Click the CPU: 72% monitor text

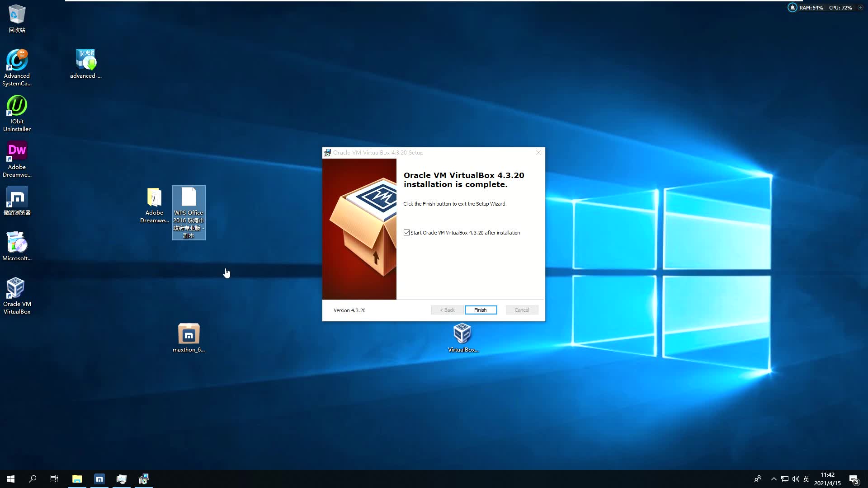840,8
